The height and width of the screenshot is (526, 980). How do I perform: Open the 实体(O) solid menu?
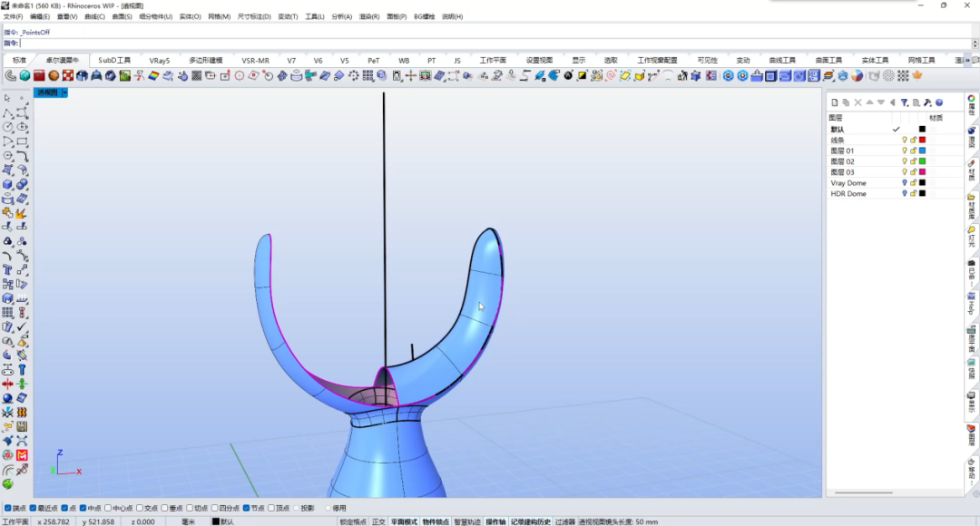[190, 16]
